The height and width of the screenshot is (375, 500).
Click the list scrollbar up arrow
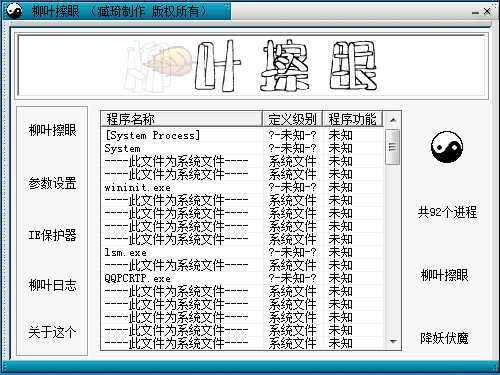[393, 120]
